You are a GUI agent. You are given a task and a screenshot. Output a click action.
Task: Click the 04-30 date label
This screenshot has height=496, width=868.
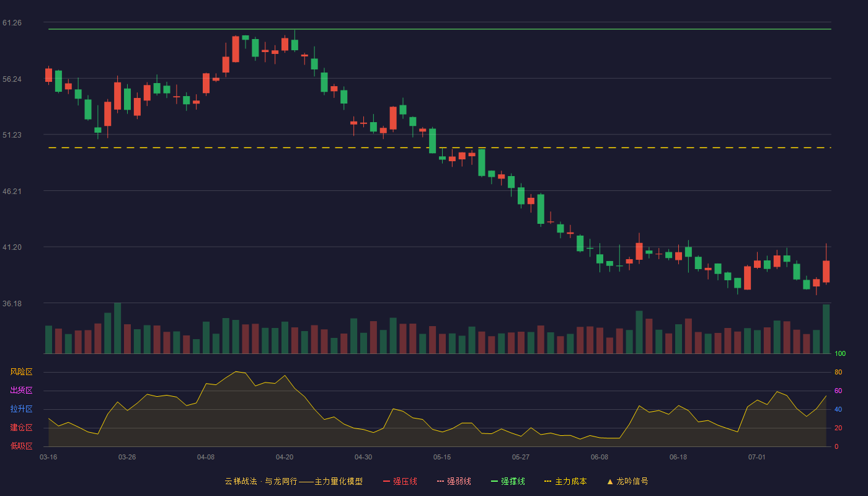(x=363, y=457)
